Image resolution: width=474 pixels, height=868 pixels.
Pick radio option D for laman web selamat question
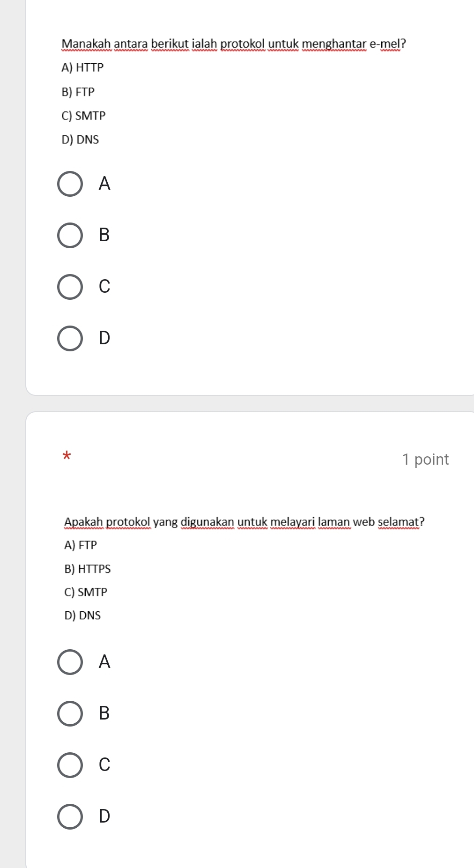coord(70,816)
